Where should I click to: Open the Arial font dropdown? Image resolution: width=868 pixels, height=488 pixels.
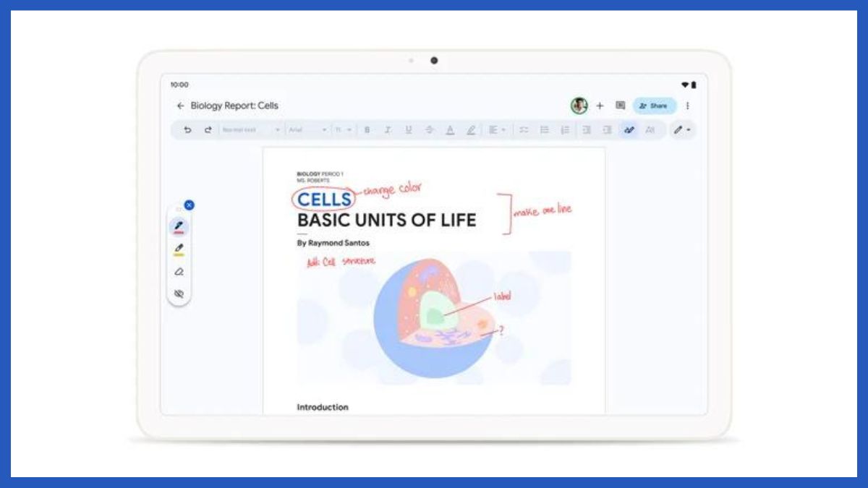click(307, 130)
